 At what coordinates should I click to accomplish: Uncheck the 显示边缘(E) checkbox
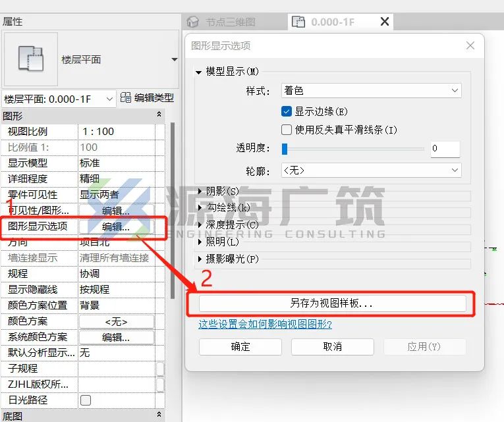pos(287,111)
